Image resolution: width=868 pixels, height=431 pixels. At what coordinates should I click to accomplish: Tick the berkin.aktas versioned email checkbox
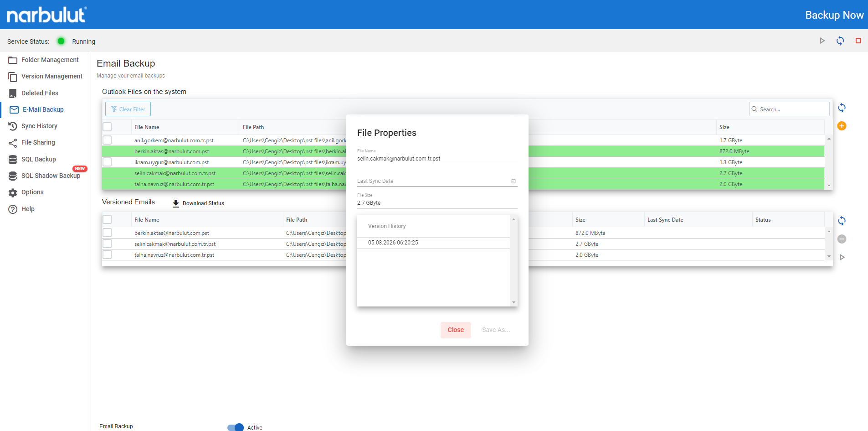point(108,233)
